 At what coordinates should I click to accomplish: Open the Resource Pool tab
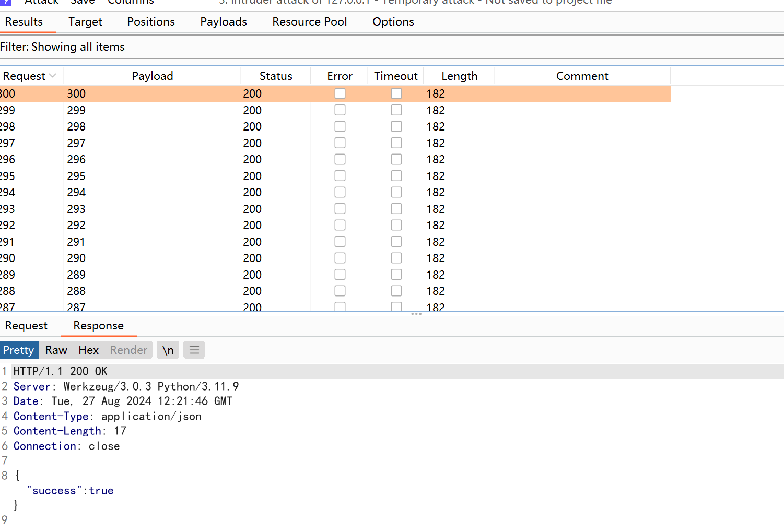click(309, 21)
